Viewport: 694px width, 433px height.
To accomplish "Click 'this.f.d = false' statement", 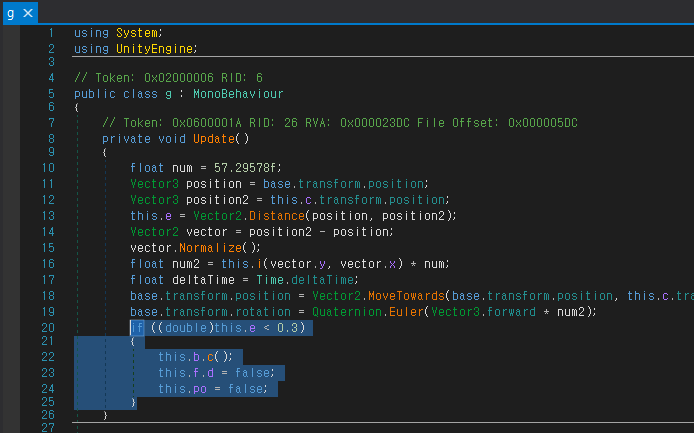I will [x=216, y=373].
